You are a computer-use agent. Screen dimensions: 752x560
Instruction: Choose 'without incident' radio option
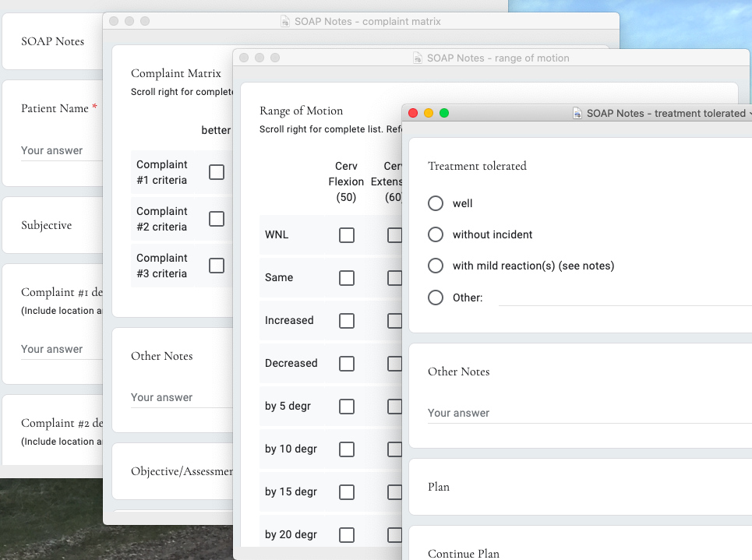436,234
